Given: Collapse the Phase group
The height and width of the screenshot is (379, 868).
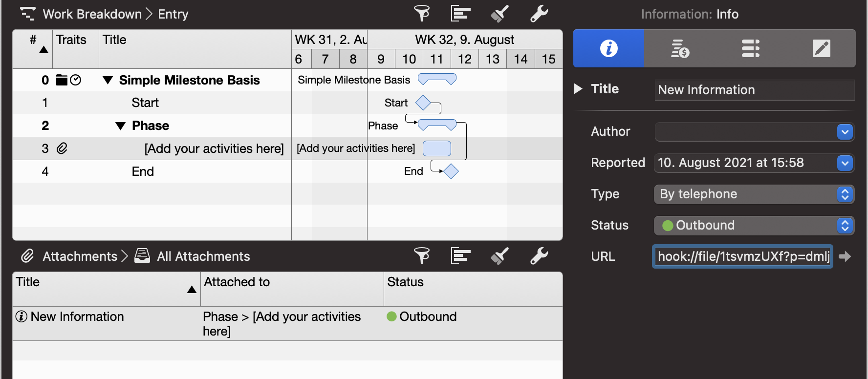Looking at the screenshot, I should [x=121, y=126].
